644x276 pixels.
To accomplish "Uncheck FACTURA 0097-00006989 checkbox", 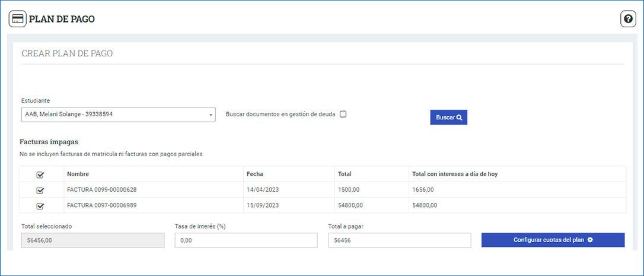I will point(40,205).
